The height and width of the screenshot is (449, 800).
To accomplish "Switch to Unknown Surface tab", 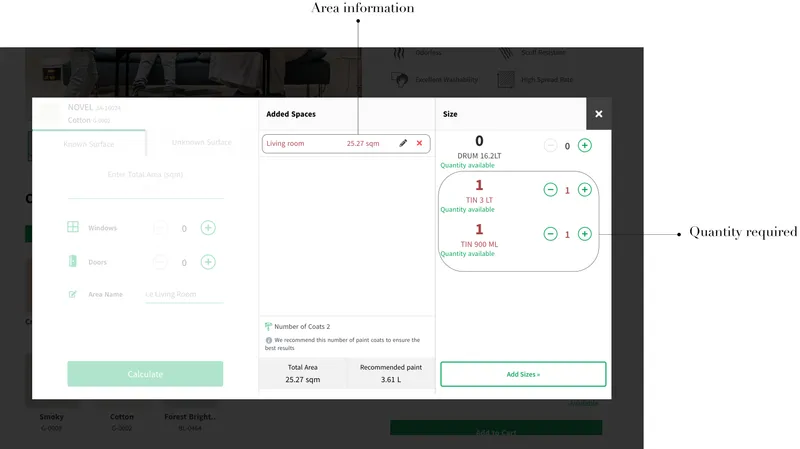I will [201, 143].
